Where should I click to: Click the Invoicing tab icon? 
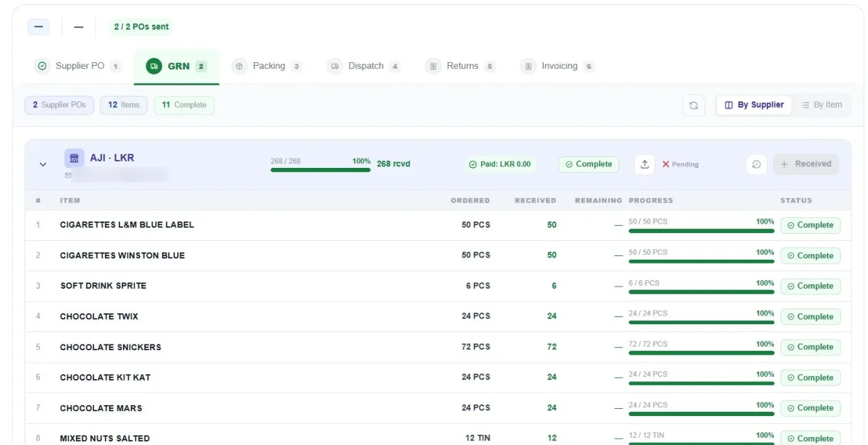(528, 67)
